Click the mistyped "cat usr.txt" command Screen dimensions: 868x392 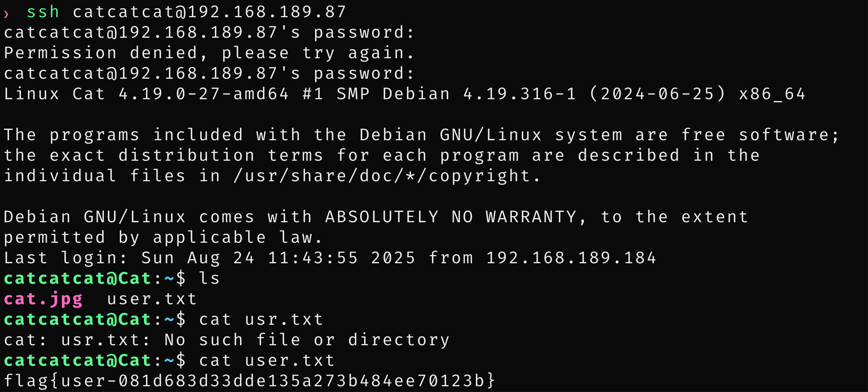(261, 319)
